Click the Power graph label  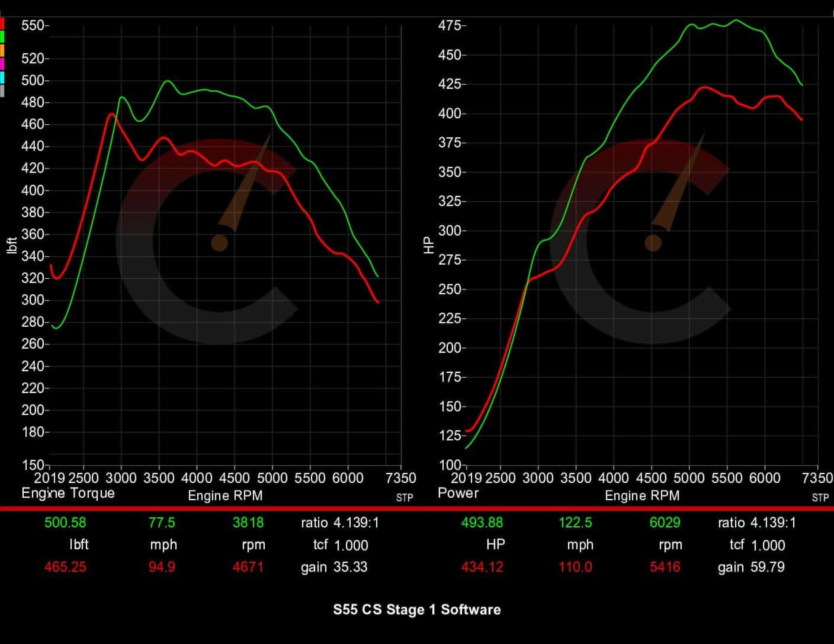[458, 493]
